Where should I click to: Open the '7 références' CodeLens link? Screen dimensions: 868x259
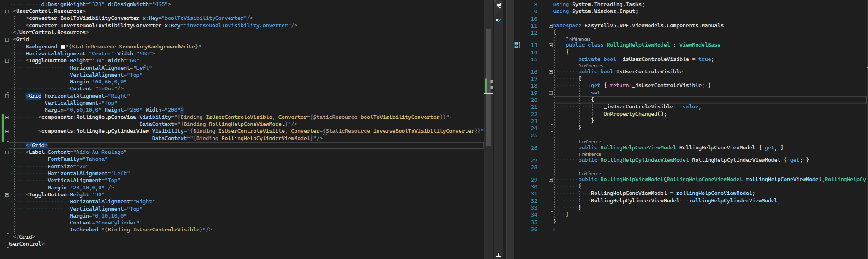(578, 39)
